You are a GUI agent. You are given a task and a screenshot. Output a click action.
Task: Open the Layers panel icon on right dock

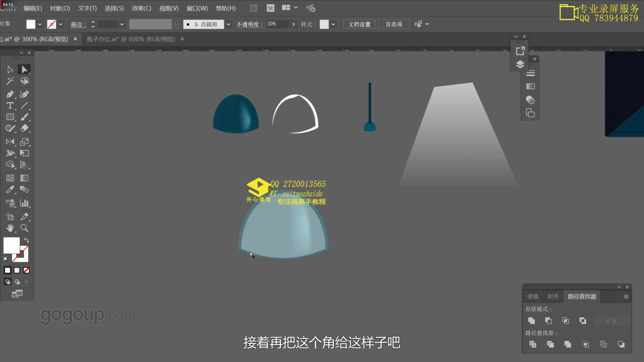(520, 64)
